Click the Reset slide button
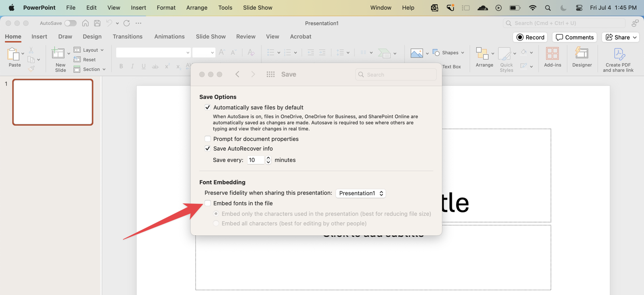 pyautogui.click(x=85, y=60)
